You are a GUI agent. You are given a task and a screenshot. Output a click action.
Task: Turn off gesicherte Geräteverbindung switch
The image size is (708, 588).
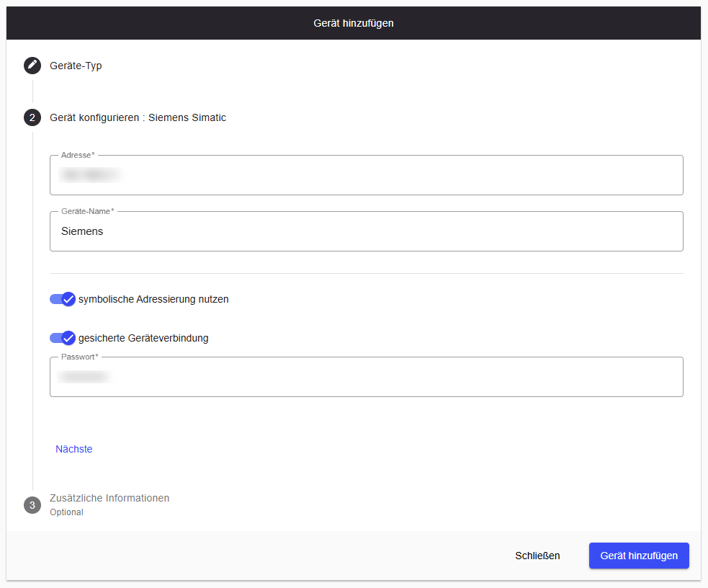[63, 338]
